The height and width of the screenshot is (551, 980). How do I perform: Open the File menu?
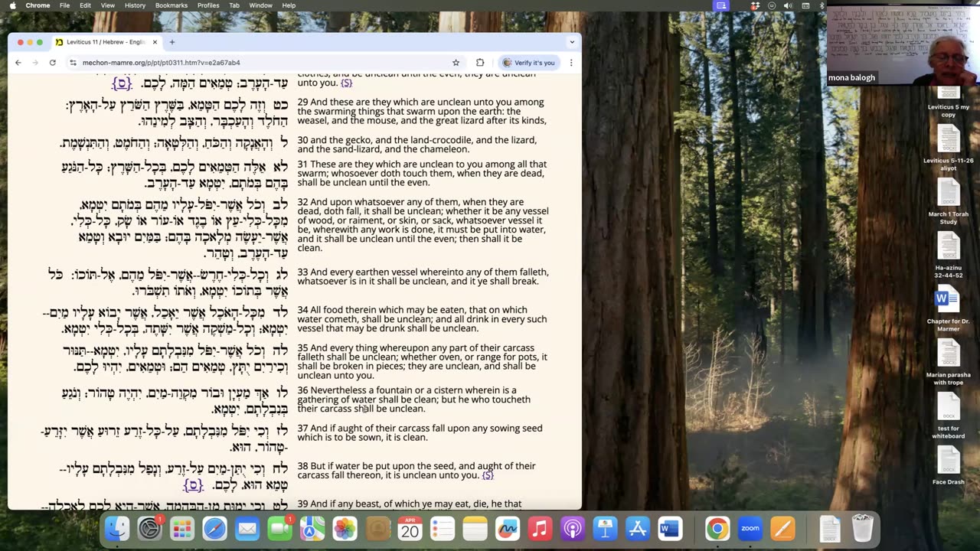(65, 5)
